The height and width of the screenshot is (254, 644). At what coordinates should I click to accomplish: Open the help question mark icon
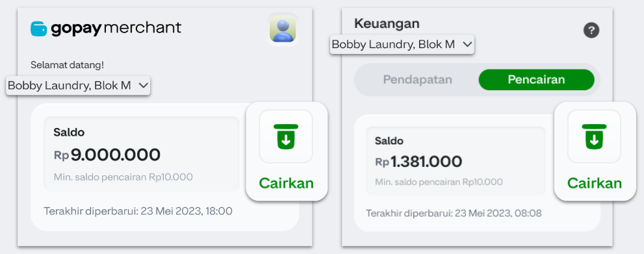pyautogui.click(x=591, y=31)
